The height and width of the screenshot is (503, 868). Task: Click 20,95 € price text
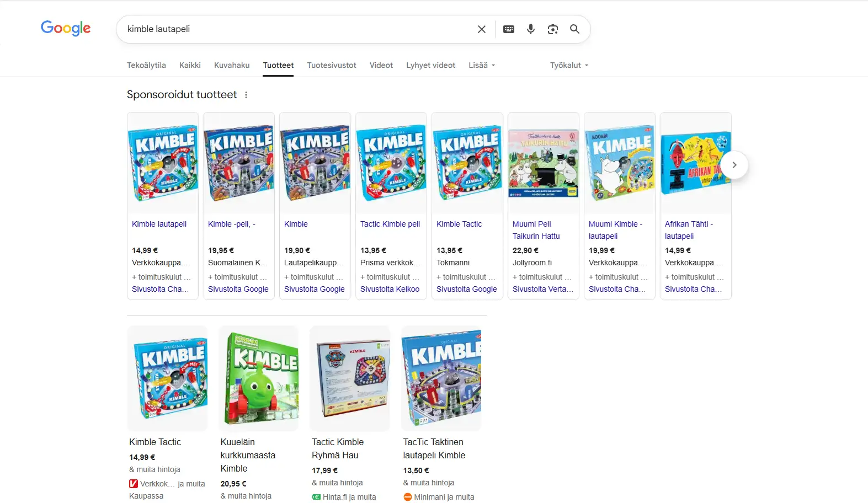[233, 484]
